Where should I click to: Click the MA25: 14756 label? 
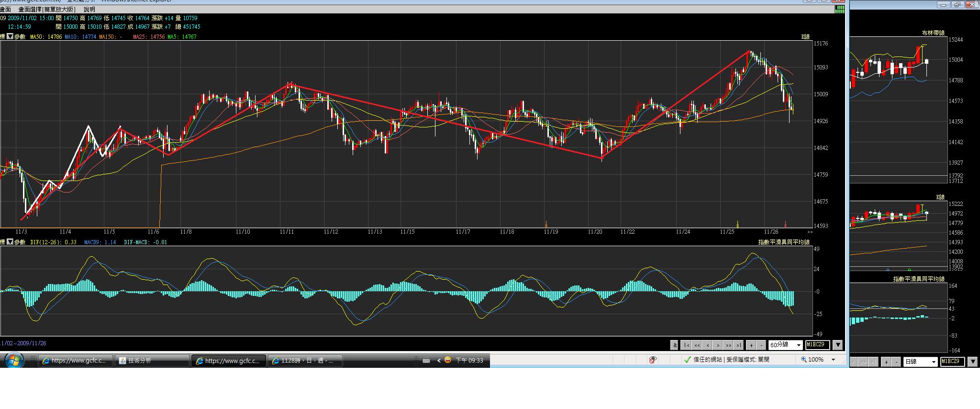pos(149,36)
